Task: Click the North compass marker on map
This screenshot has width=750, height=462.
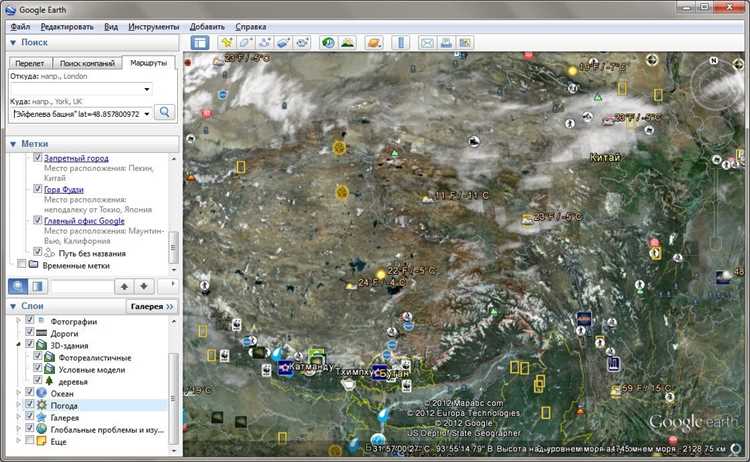Action: (714, 61)
